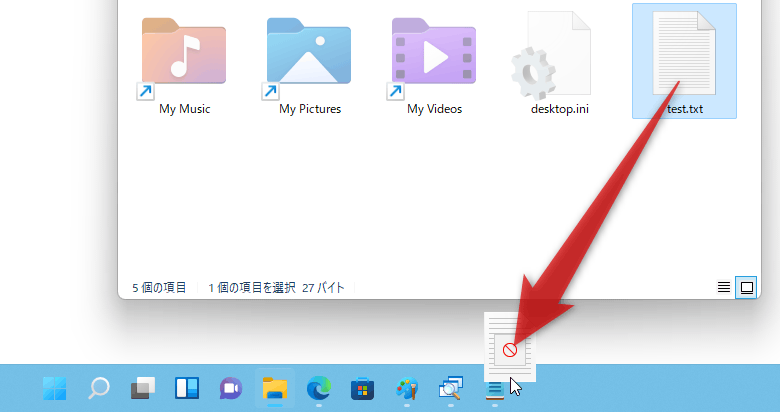This screenshot has width=780, height=412.
Task: Click the taskbar Search magnifier
Action: click(x=100, y=388)
